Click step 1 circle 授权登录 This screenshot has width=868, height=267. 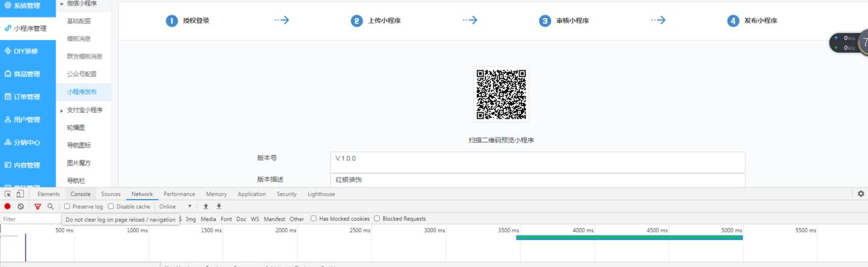[172, 21]
